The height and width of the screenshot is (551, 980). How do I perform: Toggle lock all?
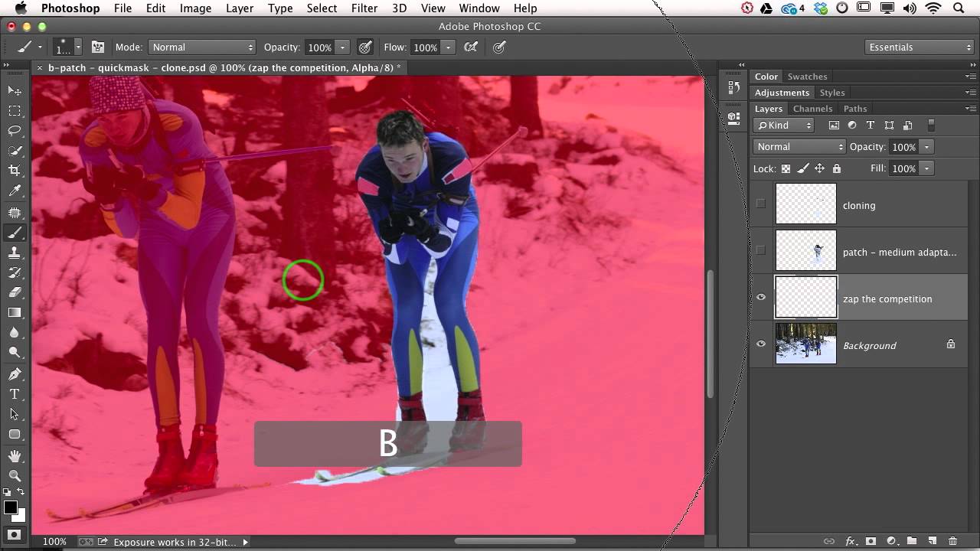click(x=836, y=168)
